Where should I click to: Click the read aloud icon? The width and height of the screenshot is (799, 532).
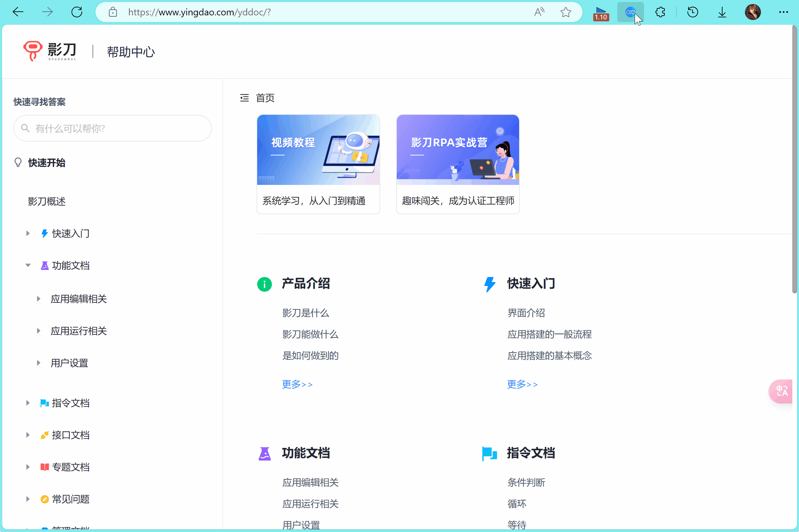[539, 12]
